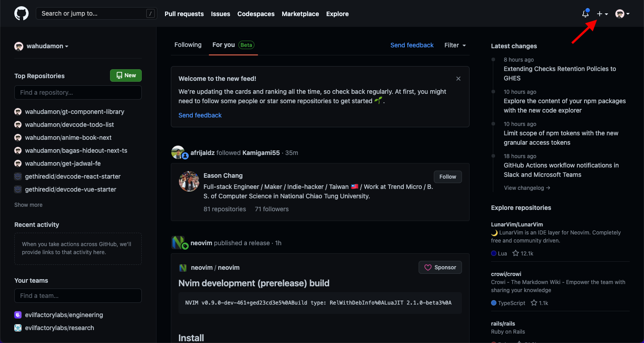Open gethiredid/devcode-vue-starter repository
The width and height of the screenshot is (644, 343).
coord(71,189)
